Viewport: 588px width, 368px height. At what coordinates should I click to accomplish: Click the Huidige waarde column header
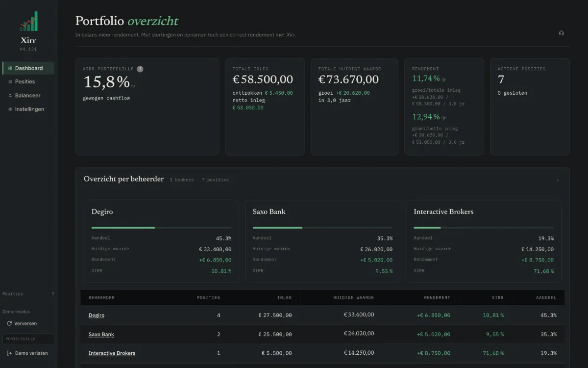click(354, 298)
